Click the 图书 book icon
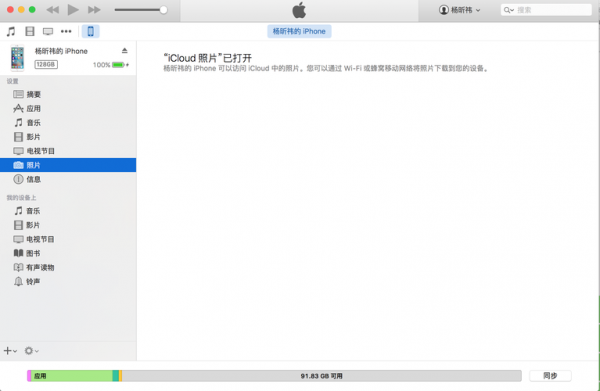The height and width of the screenshot is (391, 600). click(x=18, y=253)
